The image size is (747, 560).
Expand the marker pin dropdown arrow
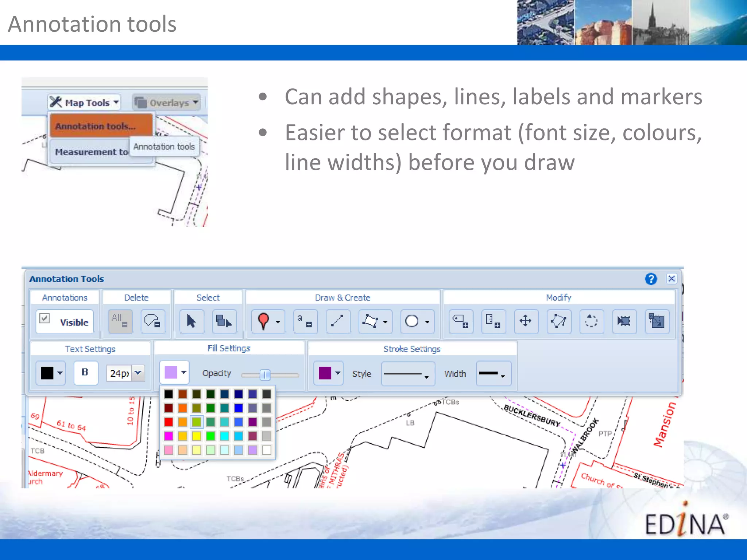[x=278, y=322]
